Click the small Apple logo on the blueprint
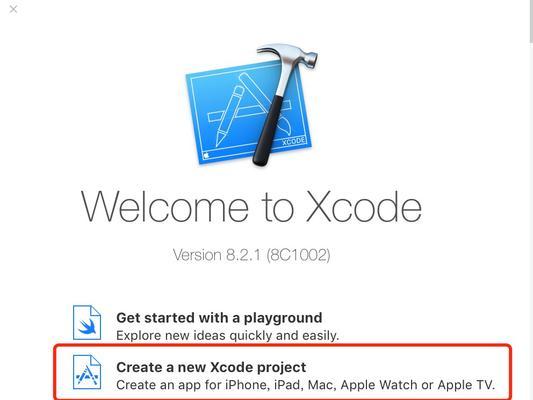The height and width of the screenshot is (400, 533). (x=205, y=156)
